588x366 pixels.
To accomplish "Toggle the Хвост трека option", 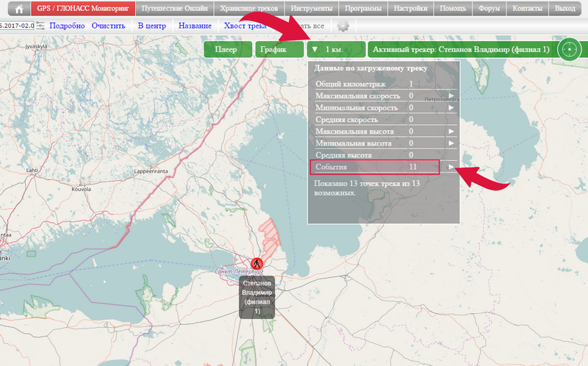I will (x=245, y=26).
